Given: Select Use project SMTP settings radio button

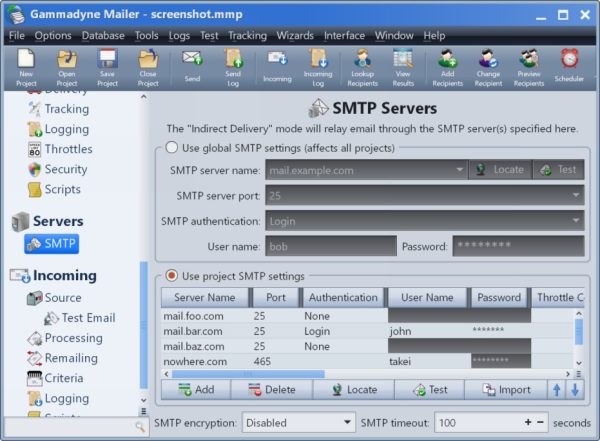Looking at the screenshot, I should coord(172,276).
